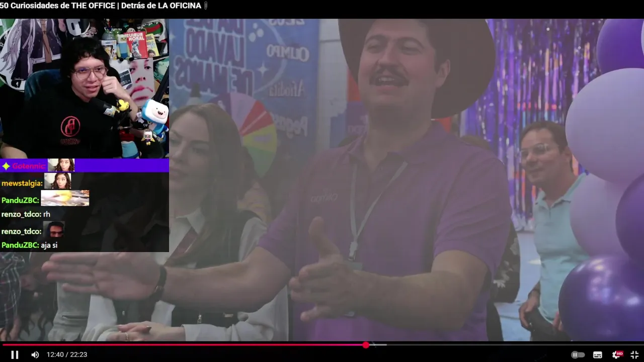Click the streamer webcam overlay
This screenshot has height=362, width=644.
click(85, 88)
